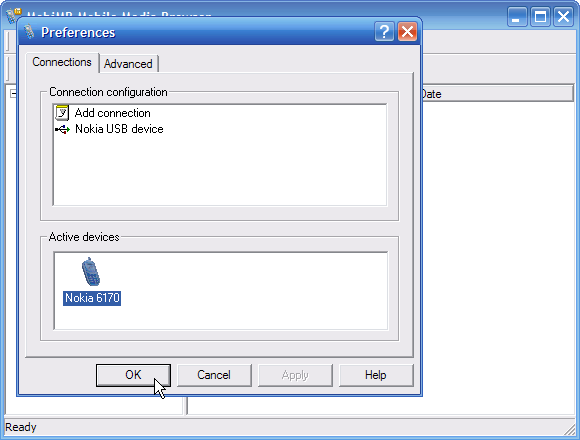Confirm preferences with OK button

tap(133, 375)
